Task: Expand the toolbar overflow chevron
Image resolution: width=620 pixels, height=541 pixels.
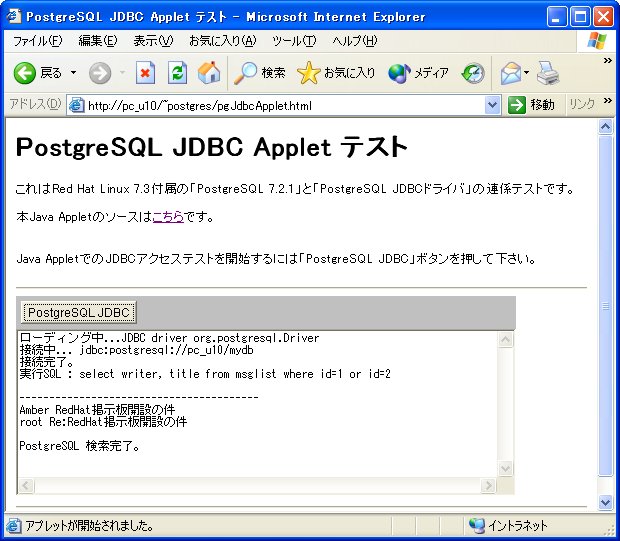Action: [608, 61]
